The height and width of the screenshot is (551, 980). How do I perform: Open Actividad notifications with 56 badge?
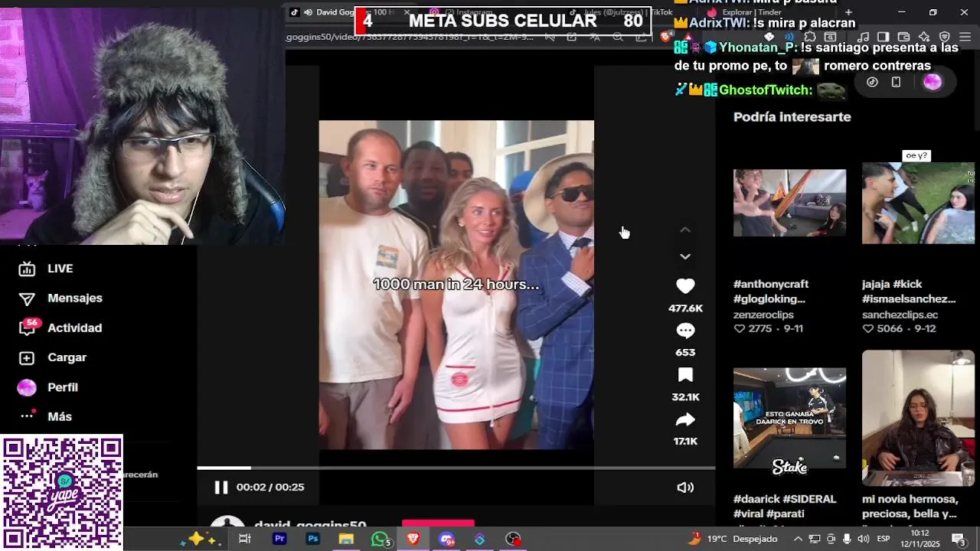tap(60, 328)
